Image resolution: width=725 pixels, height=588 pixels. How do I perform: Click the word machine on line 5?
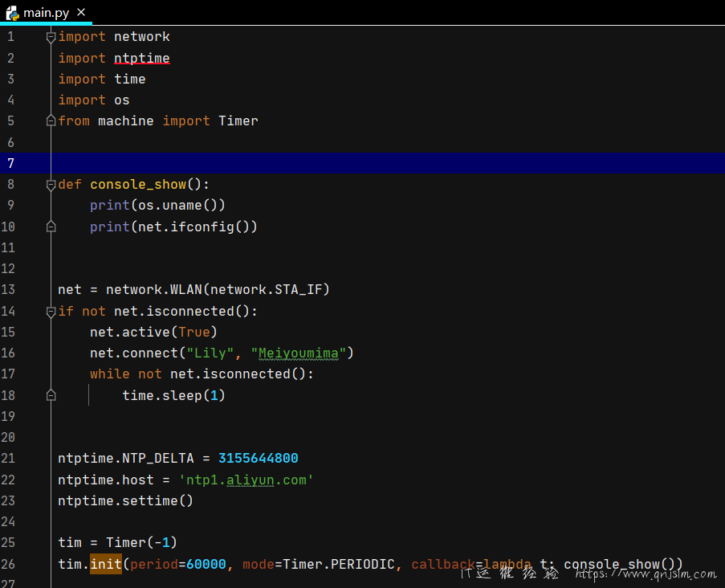(126, 120)
